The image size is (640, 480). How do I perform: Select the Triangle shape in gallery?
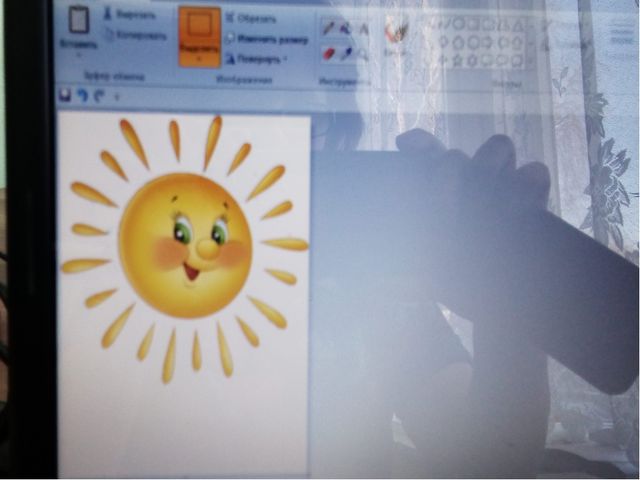click(518, 26)
